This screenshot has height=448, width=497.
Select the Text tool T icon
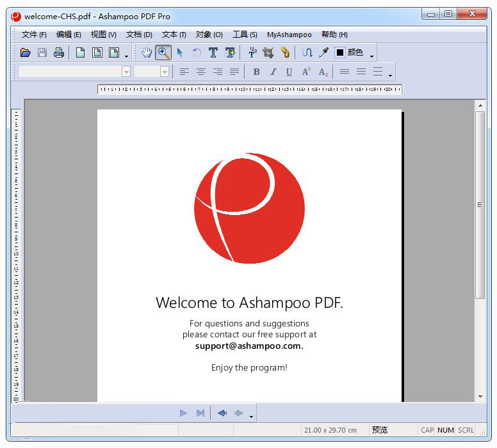tap(213, 52)
